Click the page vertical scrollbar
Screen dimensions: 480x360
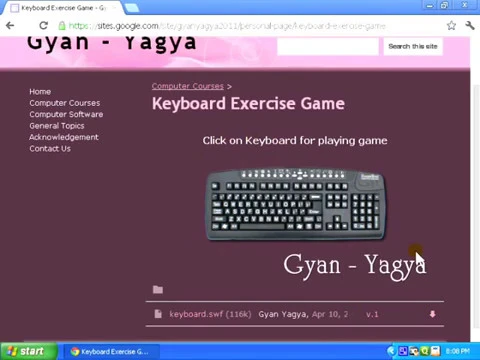pos(476,207)
